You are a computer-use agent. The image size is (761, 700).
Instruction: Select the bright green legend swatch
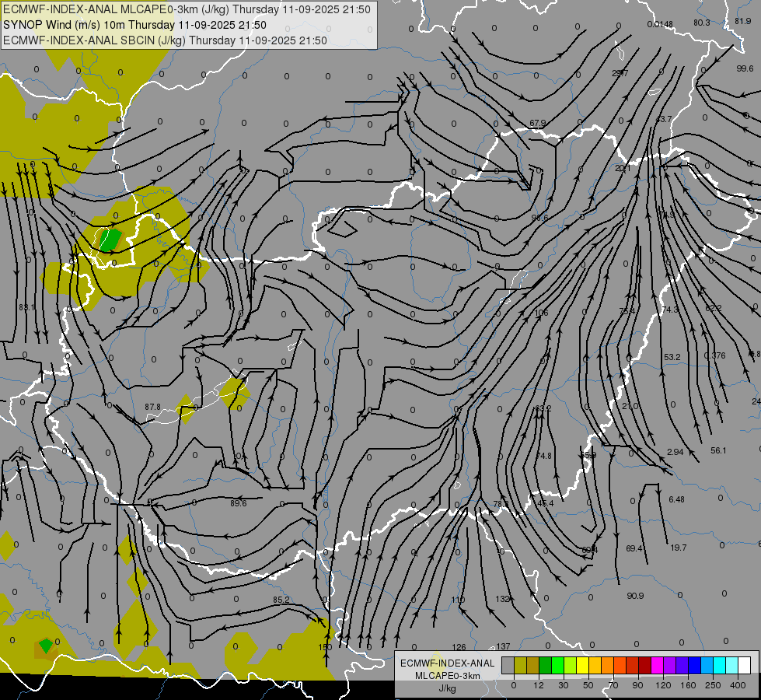[558, 665]
